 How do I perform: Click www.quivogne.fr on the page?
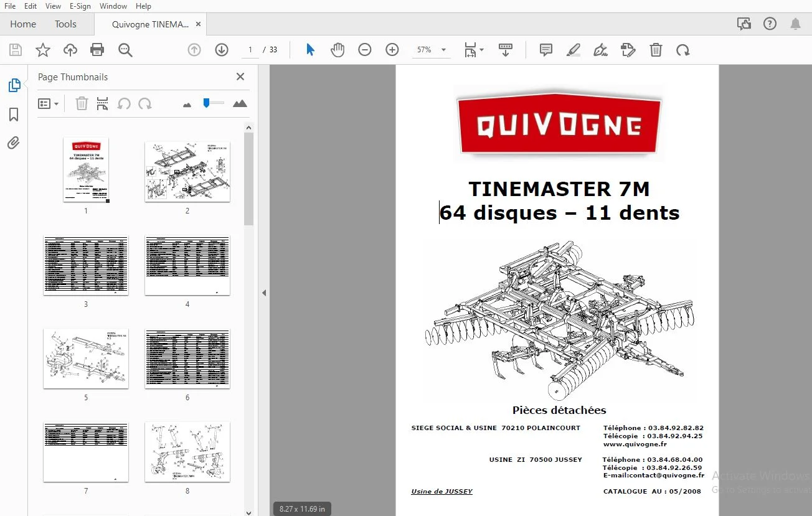(635, 444)
